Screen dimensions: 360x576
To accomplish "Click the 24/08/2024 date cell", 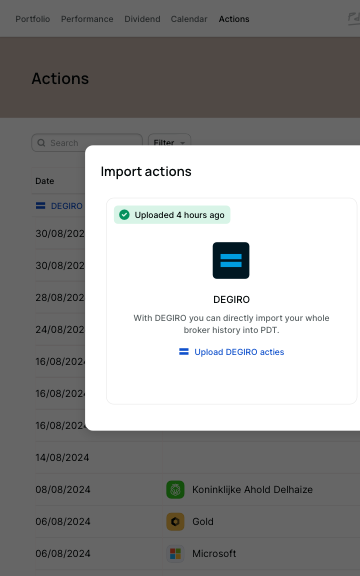I will [60, 330].
